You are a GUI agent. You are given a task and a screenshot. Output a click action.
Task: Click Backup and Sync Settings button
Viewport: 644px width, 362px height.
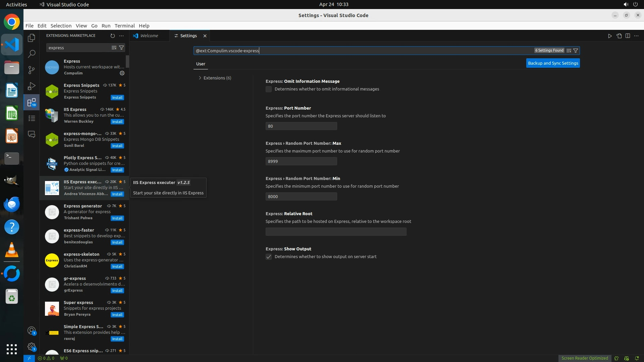[x=553, y=63]
